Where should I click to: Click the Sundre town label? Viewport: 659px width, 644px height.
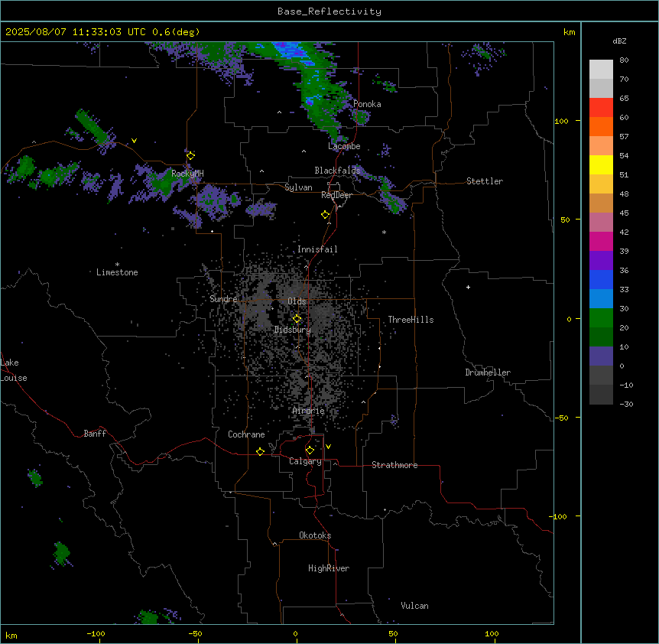[x=223, y=299]
